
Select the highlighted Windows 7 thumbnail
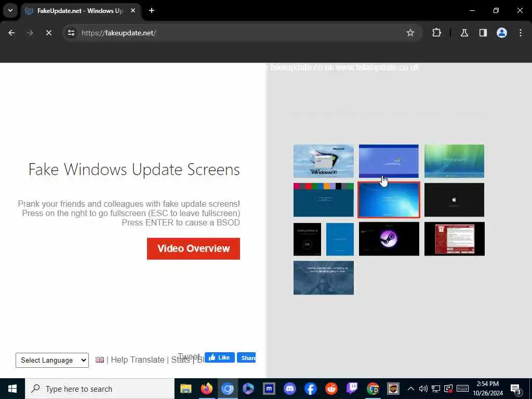click(389, 200)
